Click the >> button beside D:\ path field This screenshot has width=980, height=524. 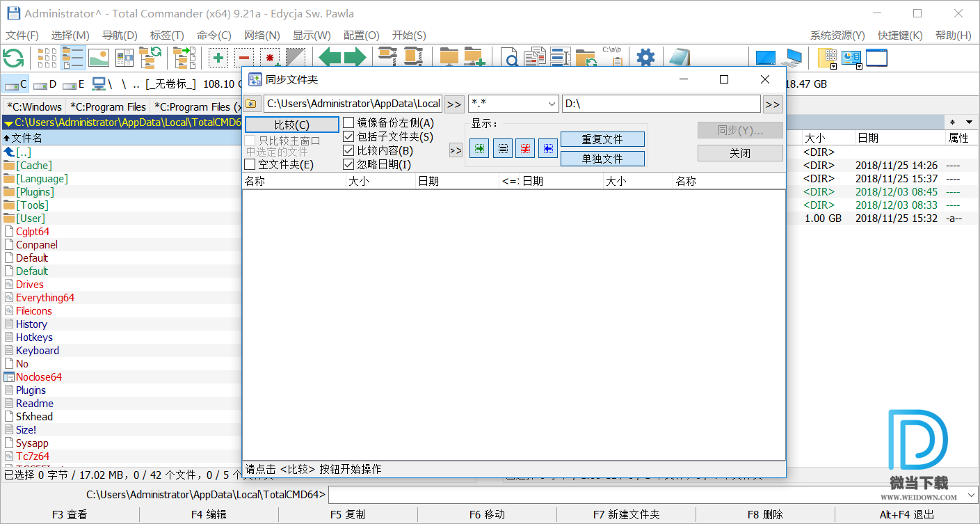(773, 104)
